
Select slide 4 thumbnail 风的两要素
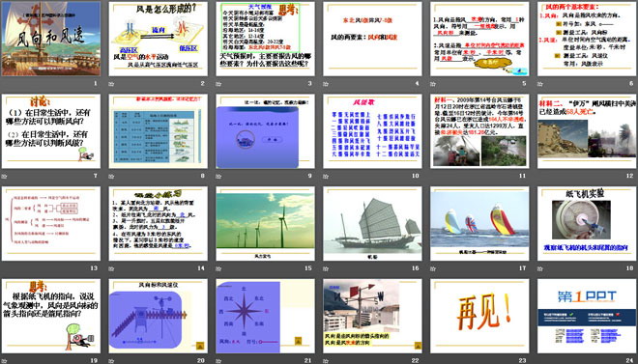click(372, 39)
